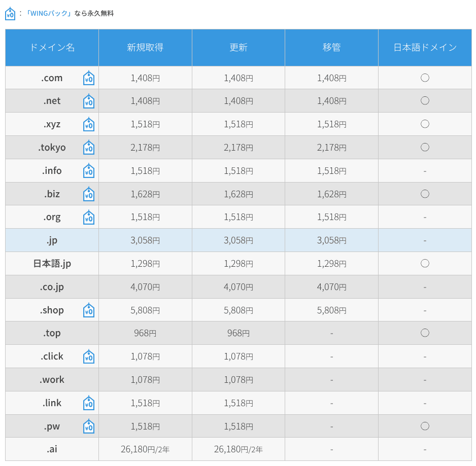This screenshot has width=476, height=466.
Task: Click the 移管 column header
Action: coord(331,48)
